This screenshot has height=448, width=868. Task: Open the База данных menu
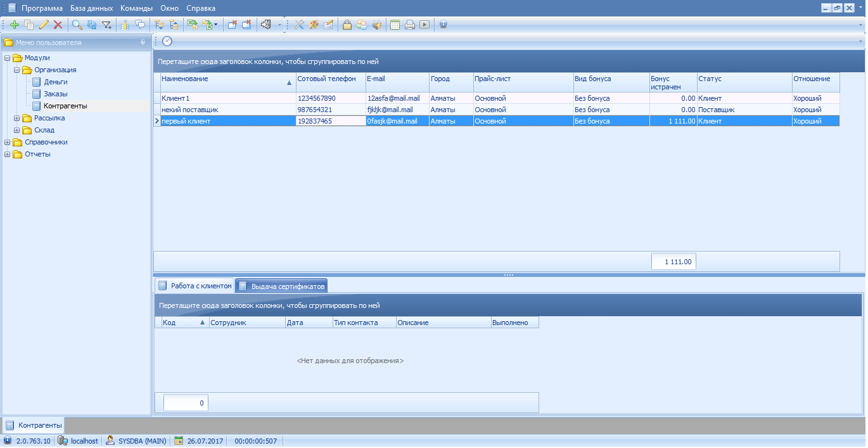tap(91, 8)
